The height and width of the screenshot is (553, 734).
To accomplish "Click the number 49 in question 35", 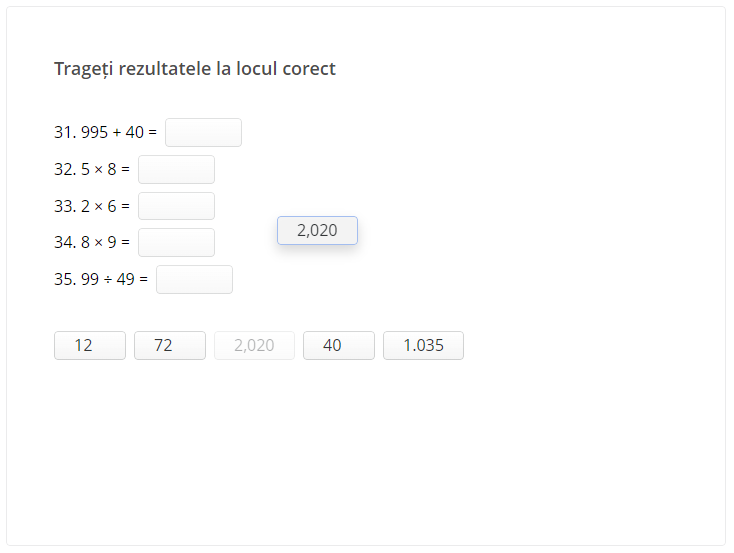I will pyautogui.click(x=125, y=279).
